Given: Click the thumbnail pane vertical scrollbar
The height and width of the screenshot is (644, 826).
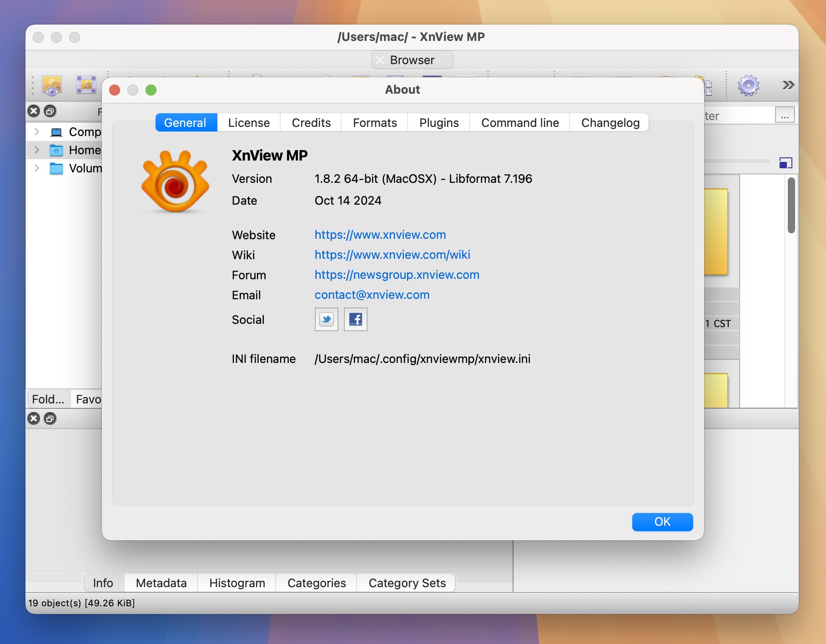Looking at the screenshot, I should click(x=791, y=206).
